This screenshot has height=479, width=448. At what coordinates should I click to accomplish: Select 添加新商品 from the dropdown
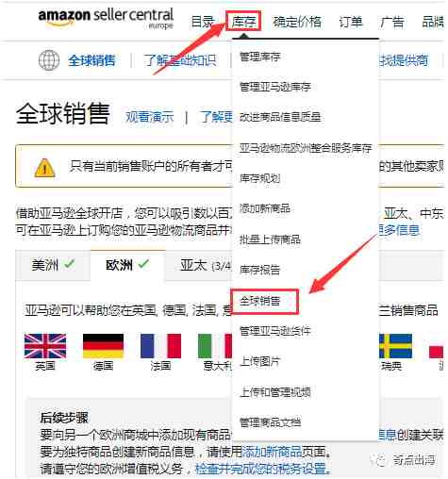[265, 208]
